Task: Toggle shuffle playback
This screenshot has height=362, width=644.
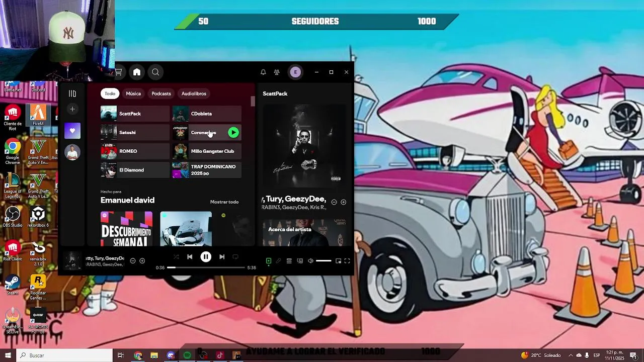Action: (176, 257)
